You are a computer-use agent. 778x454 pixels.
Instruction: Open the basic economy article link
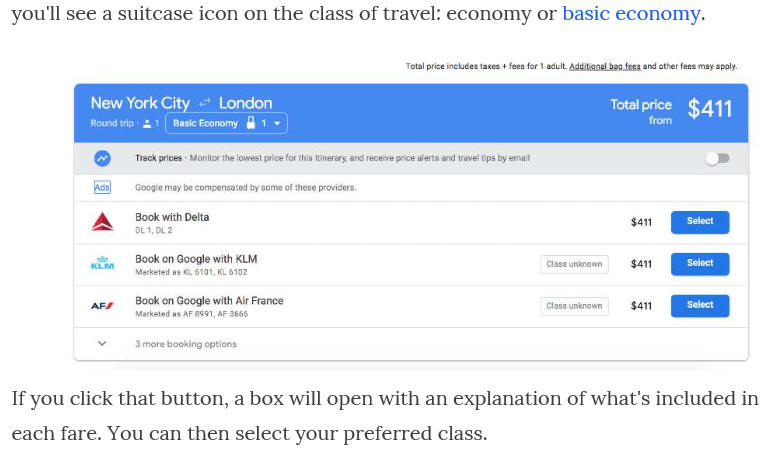[x=631, y=13]
